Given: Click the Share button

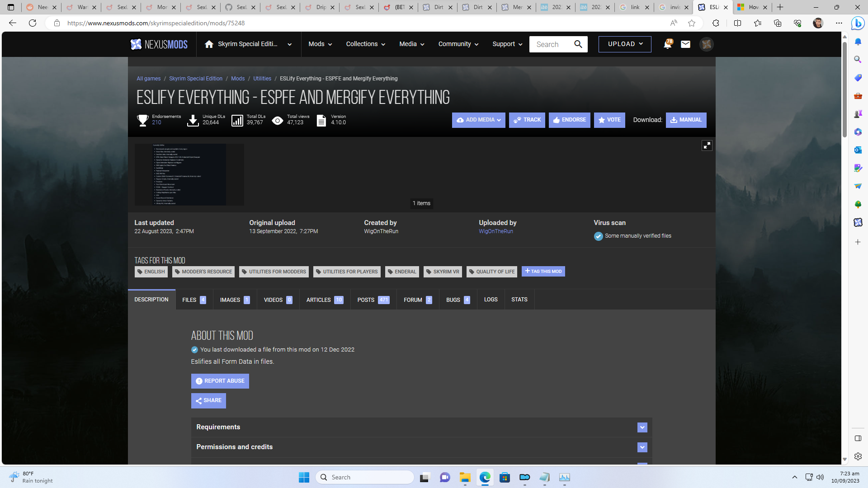Looking at the screenshot, I should pyautogui.click(x=208, y=401).
